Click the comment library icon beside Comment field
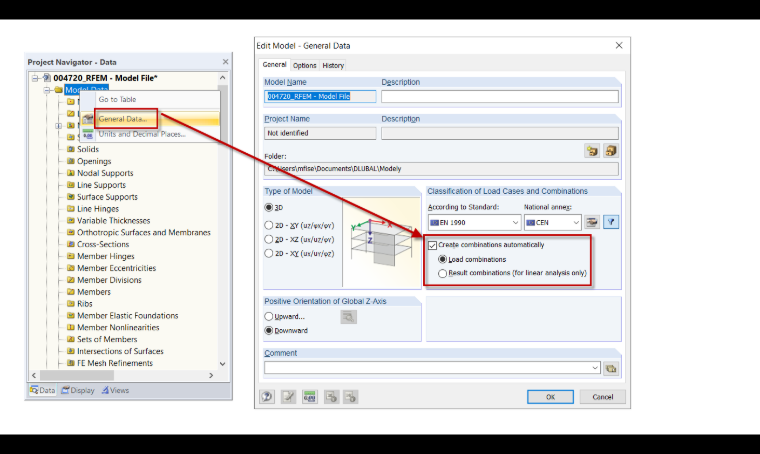 pos(611,369)
